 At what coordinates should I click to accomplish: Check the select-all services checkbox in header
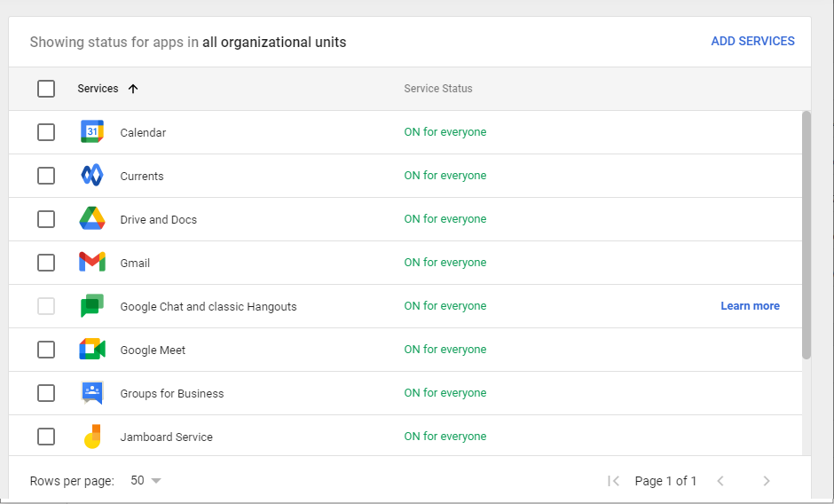46,89
